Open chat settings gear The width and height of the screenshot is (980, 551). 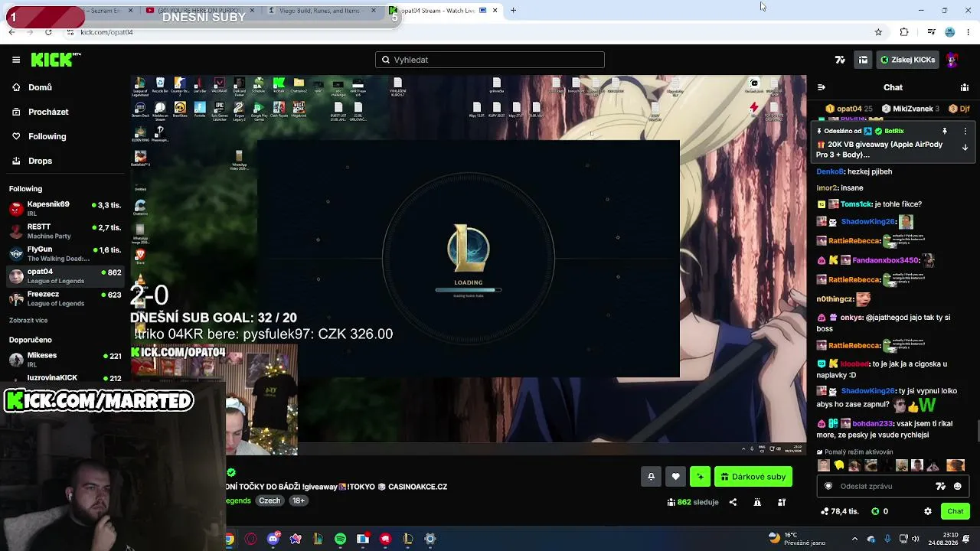[928, 511]
